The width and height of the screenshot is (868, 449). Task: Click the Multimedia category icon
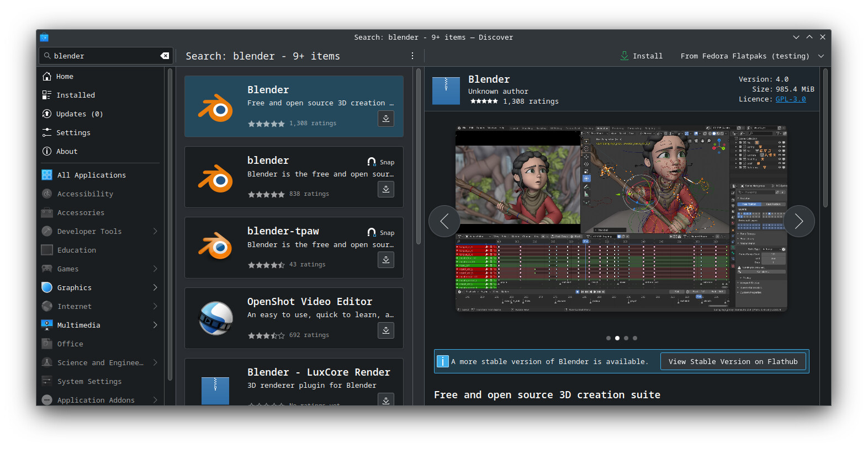47,325
